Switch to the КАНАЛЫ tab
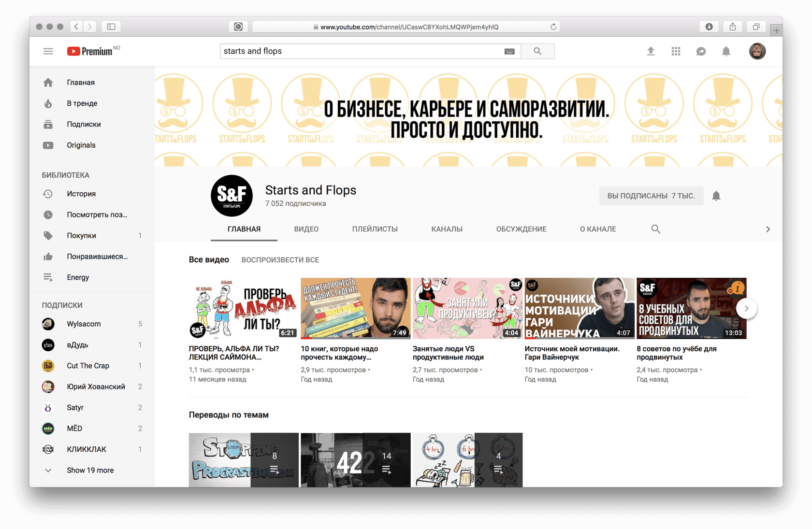Image resolution: width=812 pixels, height=529 pixels. (x=447, y=229)
